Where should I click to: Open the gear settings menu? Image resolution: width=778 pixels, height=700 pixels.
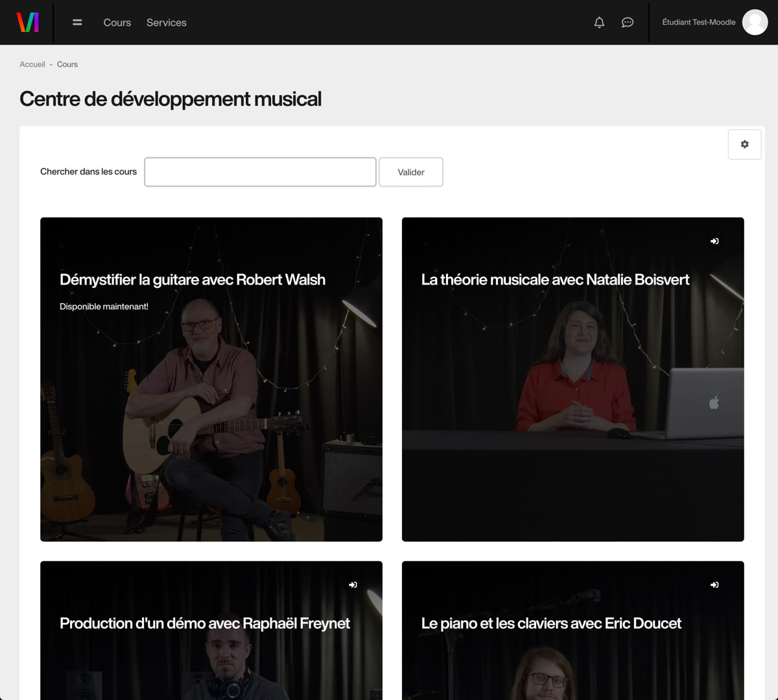(x=744, y=144)
